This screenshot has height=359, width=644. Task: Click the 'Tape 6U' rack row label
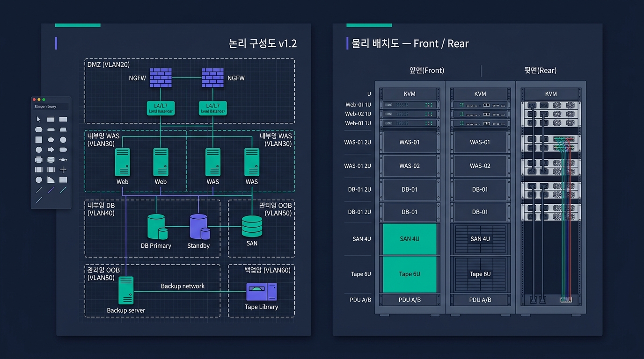click(x=361, y=274)
